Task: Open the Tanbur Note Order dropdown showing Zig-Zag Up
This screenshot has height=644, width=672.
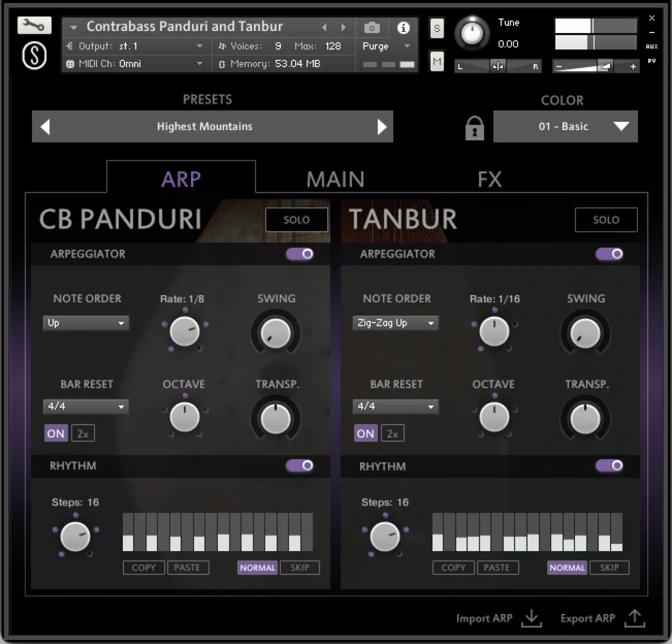Action: [x=395, y=323]
